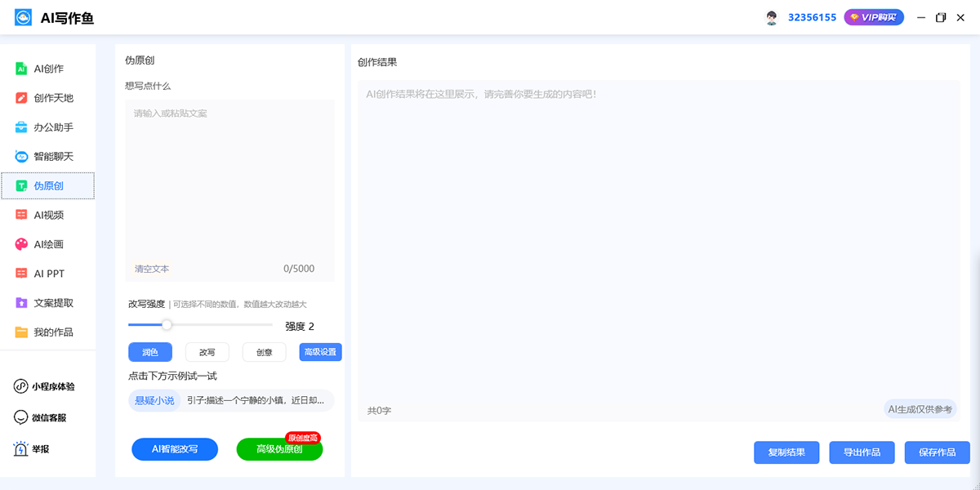The width and height of the screenshot is (980, 490).
Task: Click the AI智能改写 button
Action: coord(175,449)
